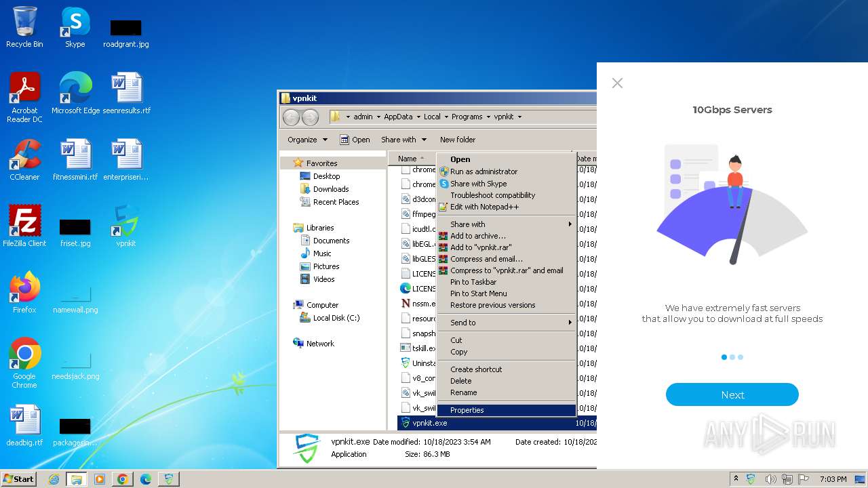Open the Firefox desktop shortcut
The image size is (868, 488).
tap(24, 293)
